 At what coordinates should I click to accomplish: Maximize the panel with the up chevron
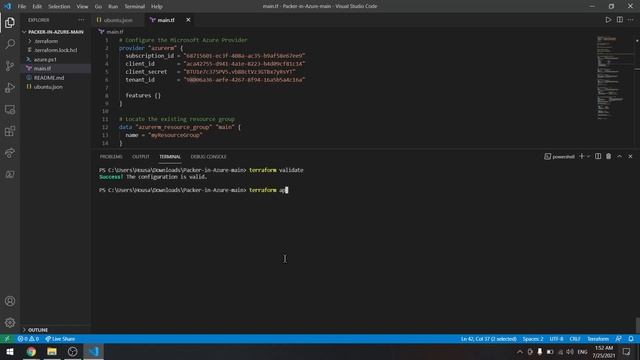619,156
